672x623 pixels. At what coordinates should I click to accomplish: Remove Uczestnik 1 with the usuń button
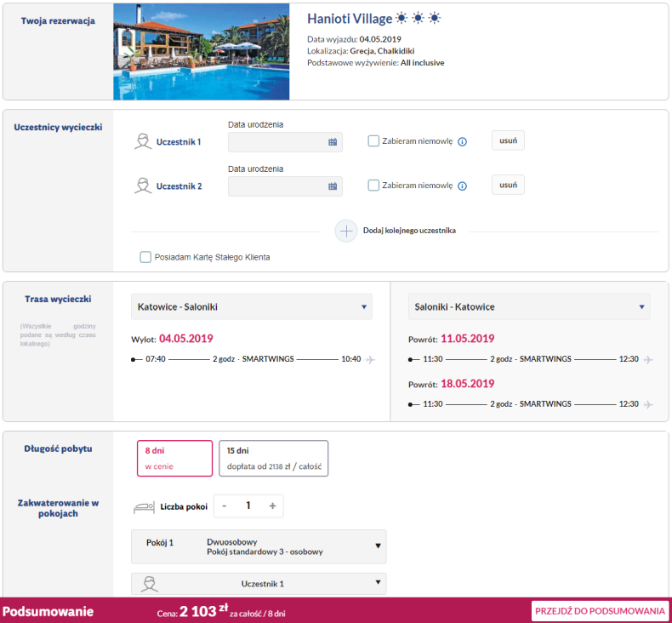pyautogui.click(x=508, y=140)
